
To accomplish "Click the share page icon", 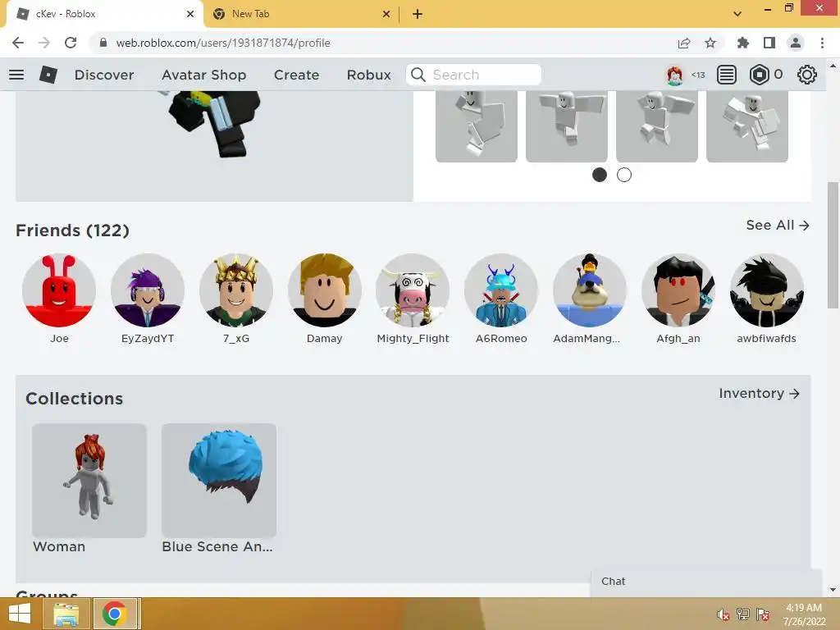I will coord(684,43).
